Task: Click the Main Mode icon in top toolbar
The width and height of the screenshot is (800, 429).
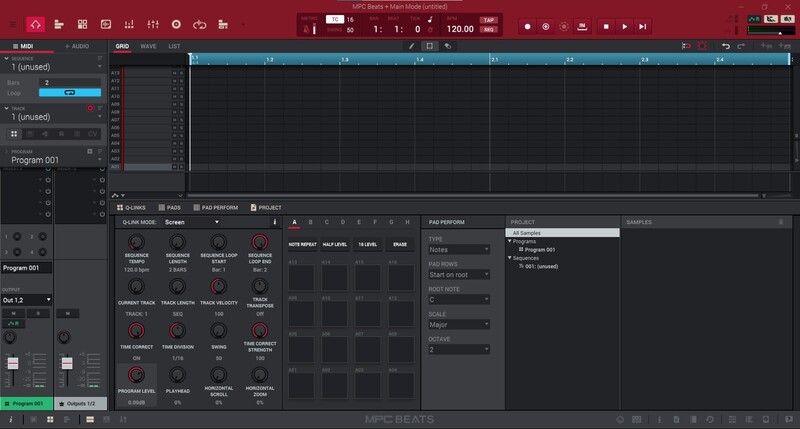Action: (x=35, y=24)
